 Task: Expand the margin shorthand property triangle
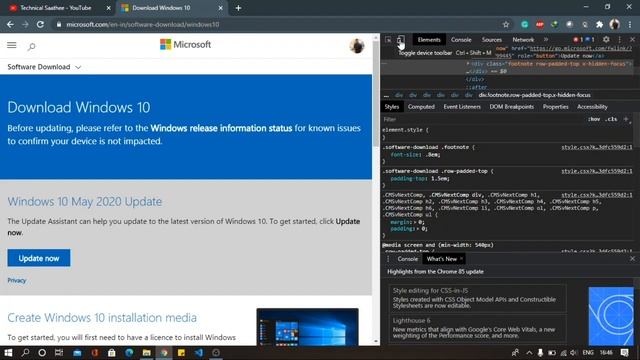pyautogui.click(x=416, y=222)
